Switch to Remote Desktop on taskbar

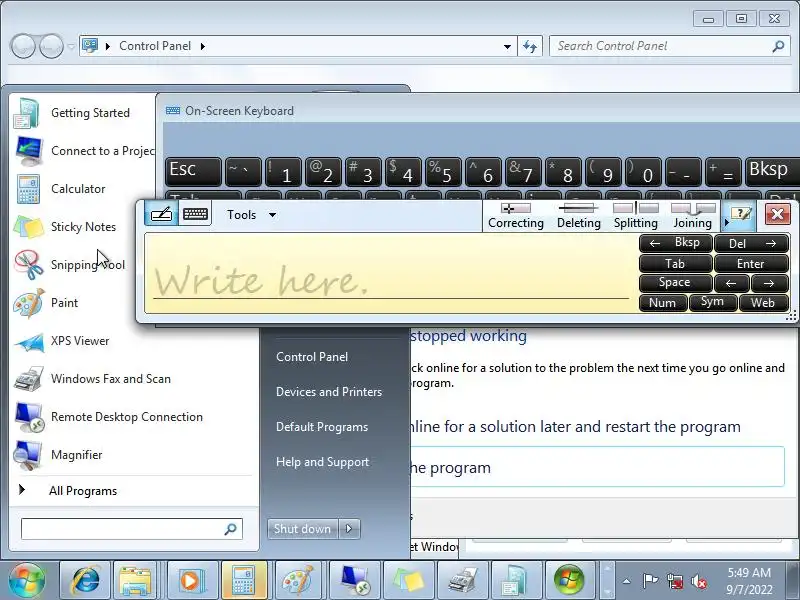click(x=355, y=580)
